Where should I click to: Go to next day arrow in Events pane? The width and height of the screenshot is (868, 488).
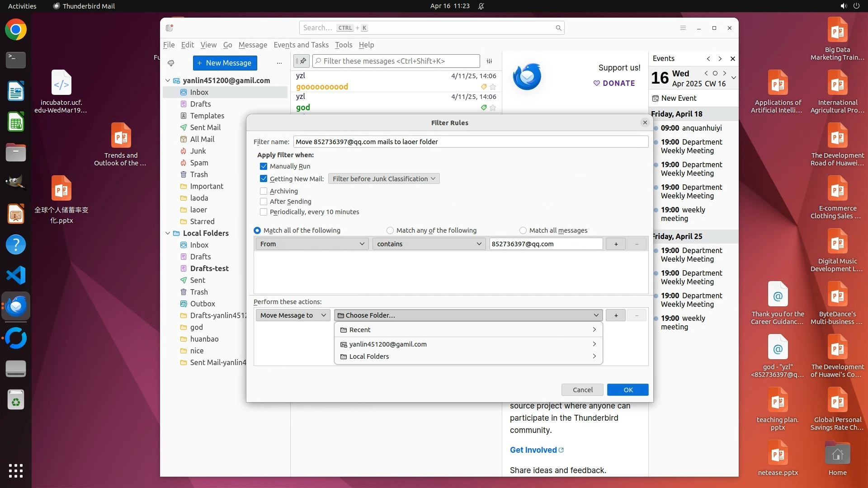[725, 73]
